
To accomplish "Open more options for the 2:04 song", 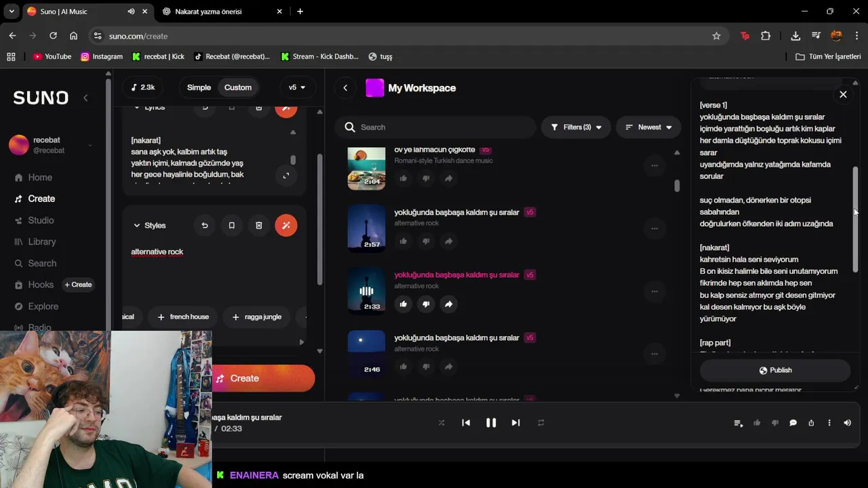I will 654,165.
